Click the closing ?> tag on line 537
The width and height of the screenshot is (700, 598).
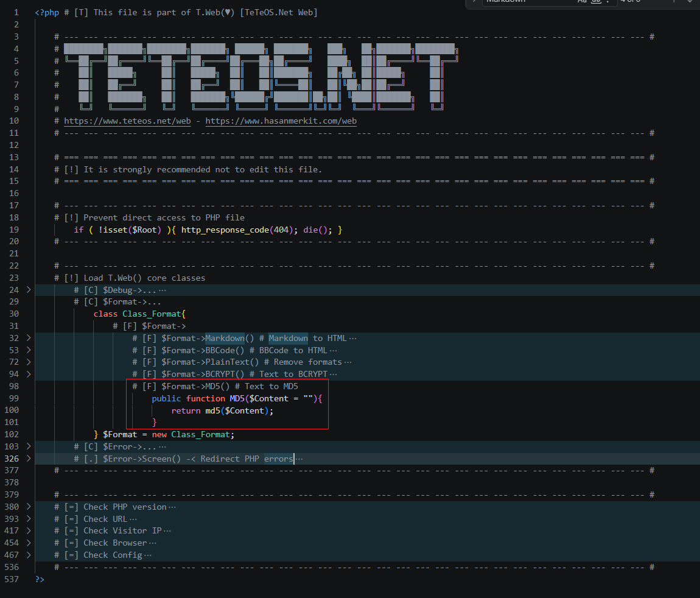pyautogui.click(x=40, y=579)
